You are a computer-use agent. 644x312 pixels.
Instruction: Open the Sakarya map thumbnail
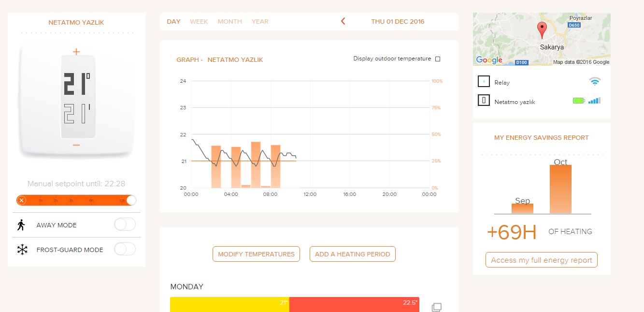click(x=542, y=39)
